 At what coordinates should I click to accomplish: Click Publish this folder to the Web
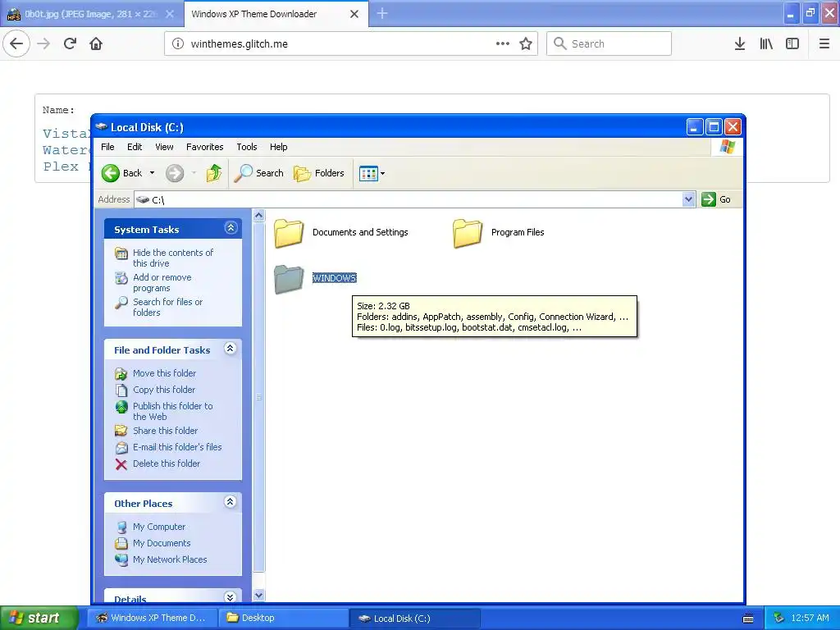pyautogui.click(x=172, y=411)
